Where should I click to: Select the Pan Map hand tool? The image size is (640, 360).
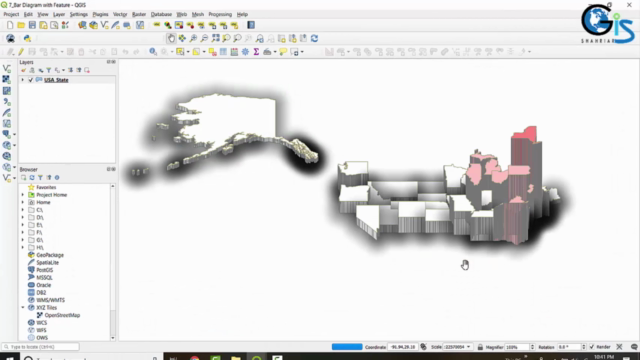171,38
